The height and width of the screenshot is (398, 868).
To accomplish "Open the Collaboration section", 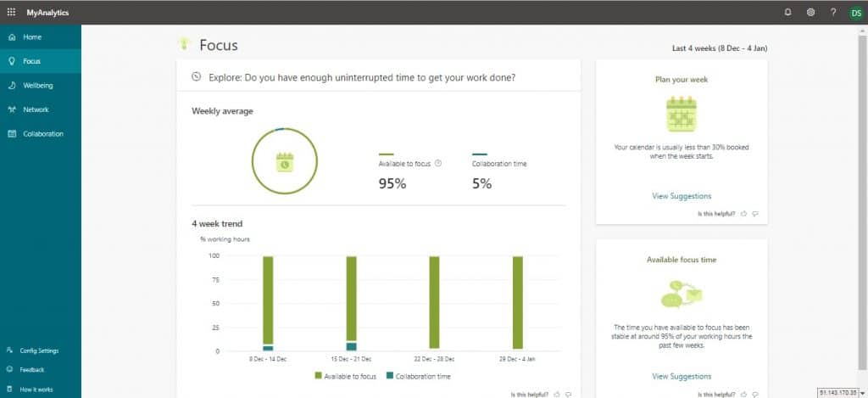I will tap(42, 134).
